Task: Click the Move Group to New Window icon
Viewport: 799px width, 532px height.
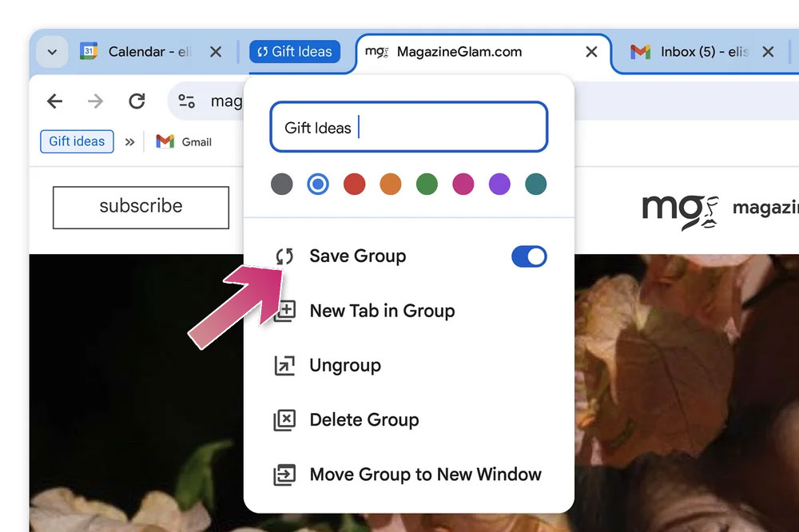Action: point(284,474)
